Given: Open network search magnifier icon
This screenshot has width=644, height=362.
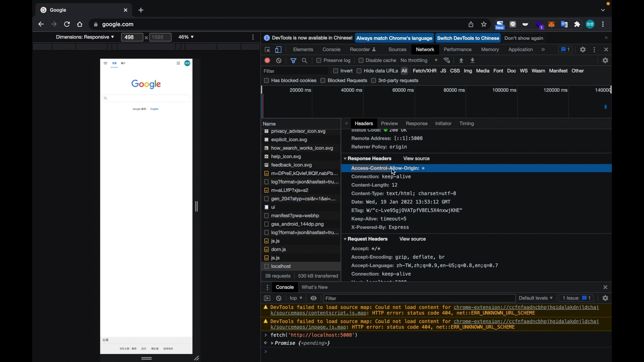Looking at the screenshot, I should click(x=305, y=61).
